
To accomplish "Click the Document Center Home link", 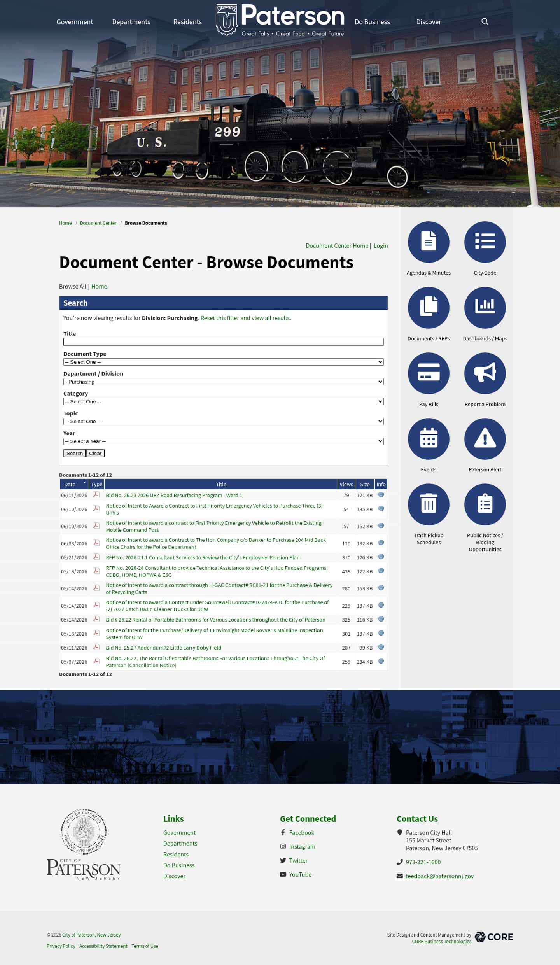I will point(337,245).
